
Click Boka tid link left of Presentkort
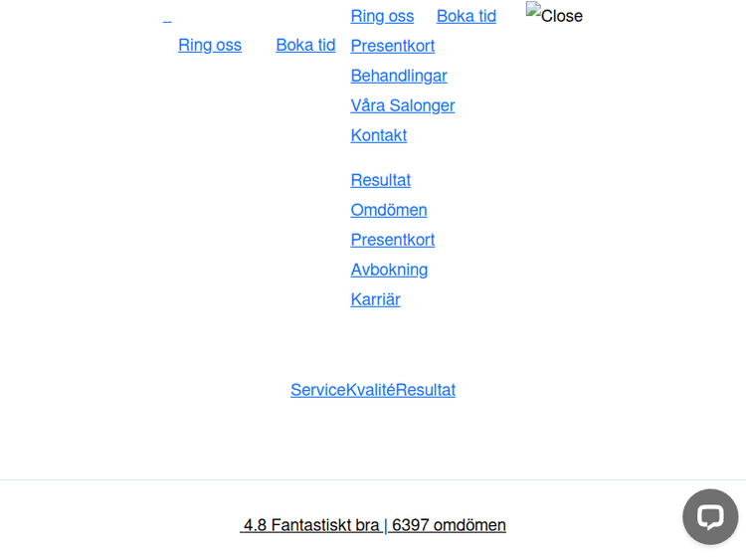[305, 45]
